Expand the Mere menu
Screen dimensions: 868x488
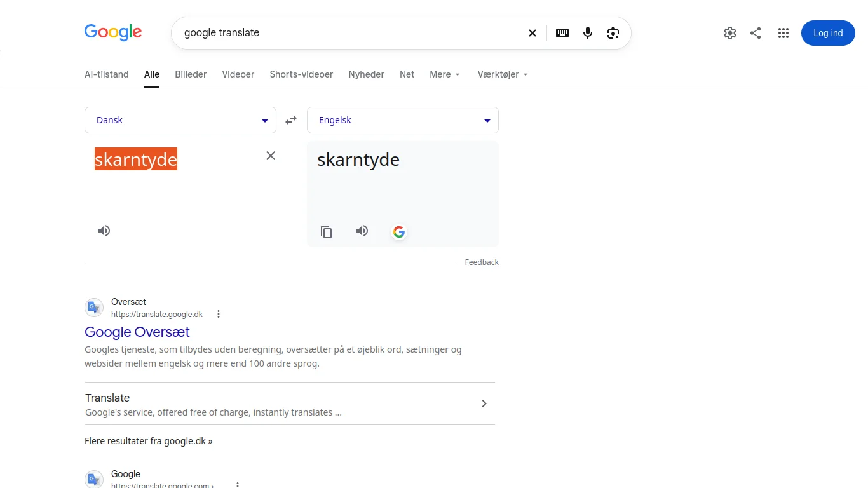click(x=445, y=74)
